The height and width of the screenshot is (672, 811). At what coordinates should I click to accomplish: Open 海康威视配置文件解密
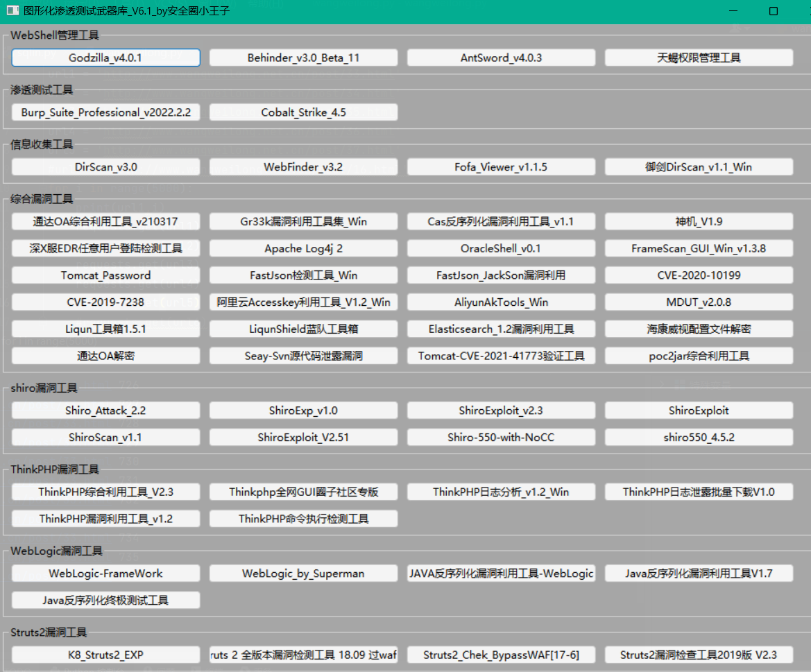click(x=699, y=329)
